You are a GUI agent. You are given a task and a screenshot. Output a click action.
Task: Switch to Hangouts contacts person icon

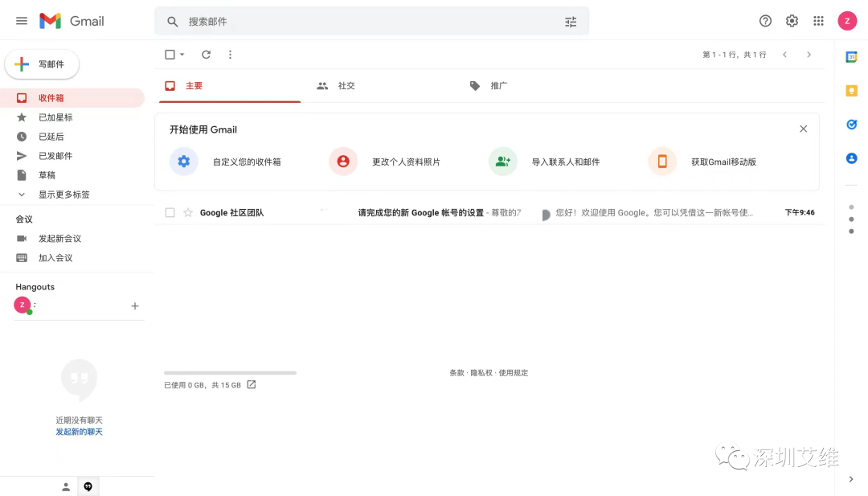tap(66, 486)
